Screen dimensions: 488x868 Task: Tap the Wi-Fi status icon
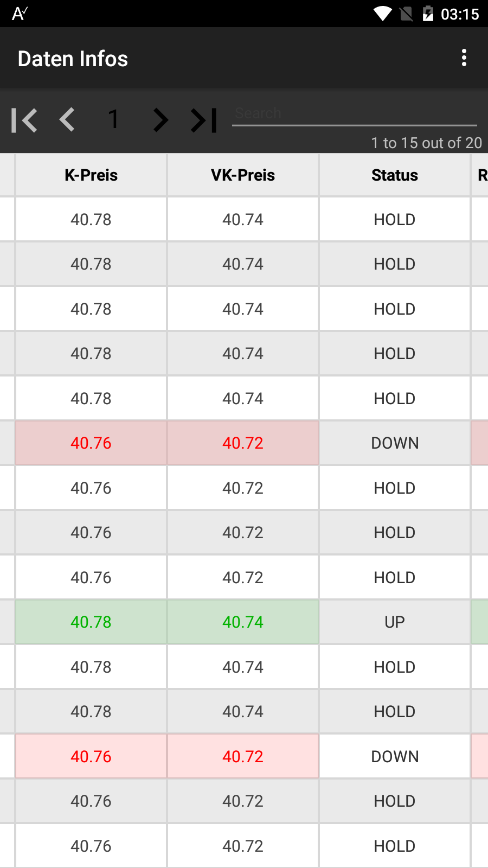(383, 14)
